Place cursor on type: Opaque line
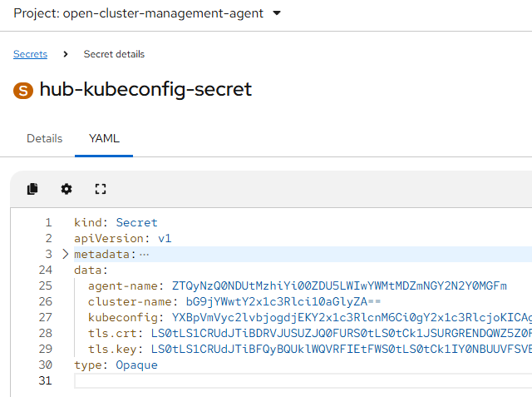This screenshot has width=532, height=397. 116,365
